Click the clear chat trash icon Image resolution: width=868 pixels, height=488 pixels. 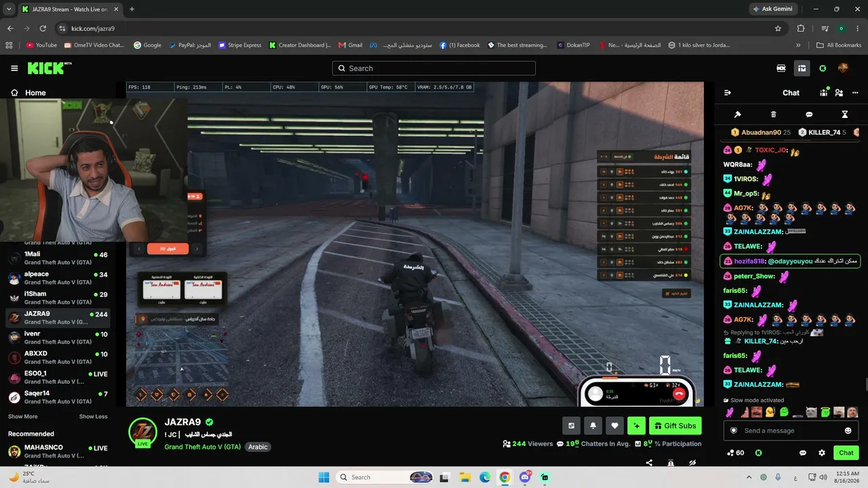(774, 115)
